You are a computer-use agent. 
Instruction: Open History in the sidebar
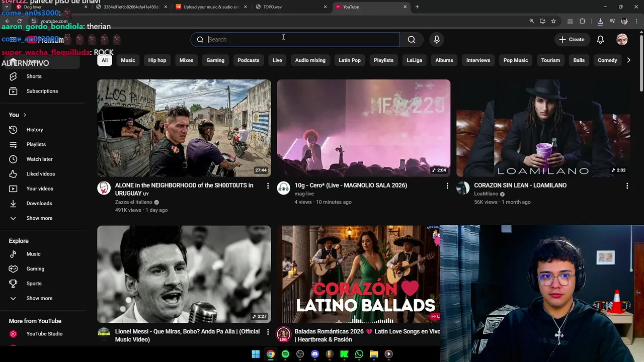pyautogui.click(x=42, y=130)
